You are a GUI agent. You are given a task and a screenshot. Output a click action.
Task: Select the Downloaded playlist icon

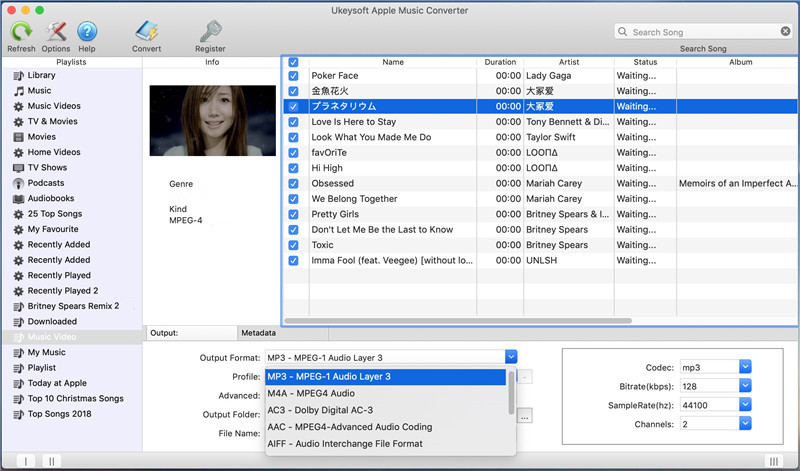[18, 321]
